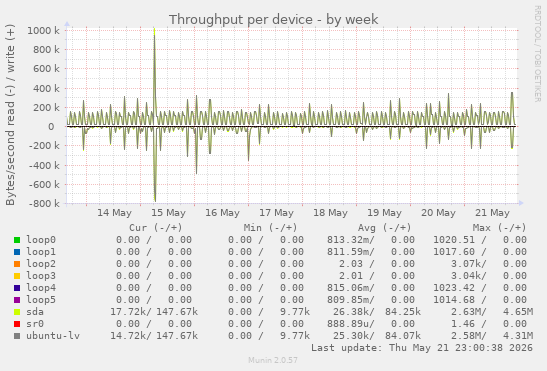The width and height of the screenshot is (547, 371).
Task: Click the '16 May' x-axis label
Action: point(222,213)
